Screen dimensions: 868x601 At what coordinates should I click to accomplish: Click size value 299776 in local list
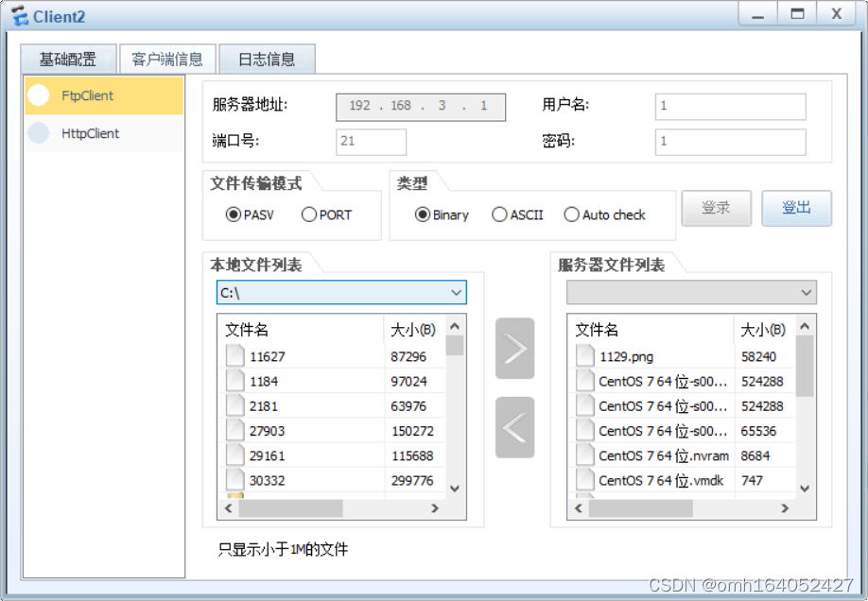(x=412, y=481)
